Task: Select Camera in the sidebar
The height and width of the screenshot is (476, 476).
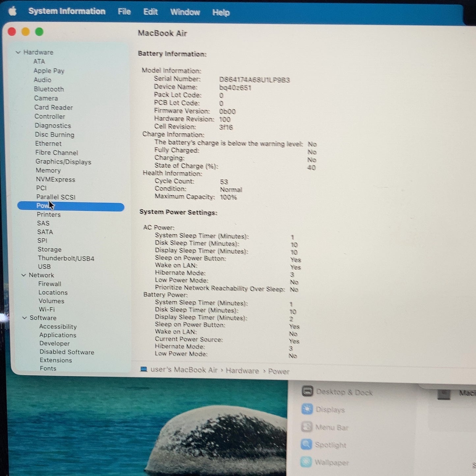Action: pyautogui.click(x=46, y=98)
